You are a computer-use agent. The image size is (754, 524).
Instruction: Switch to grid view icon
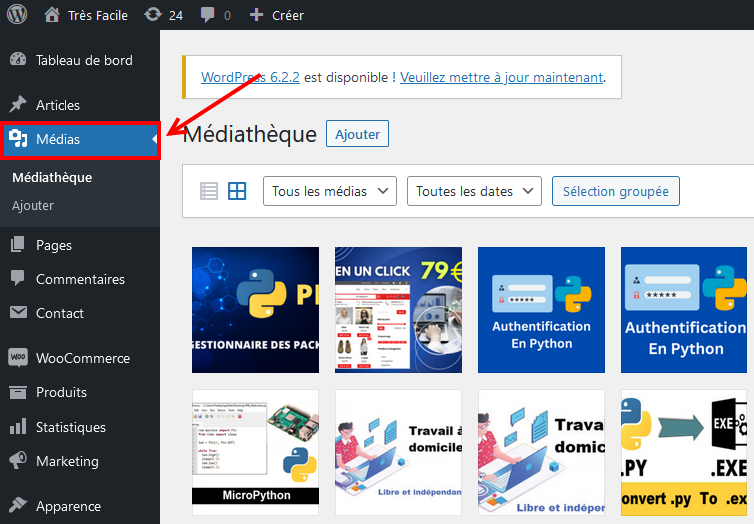point(237,191)
